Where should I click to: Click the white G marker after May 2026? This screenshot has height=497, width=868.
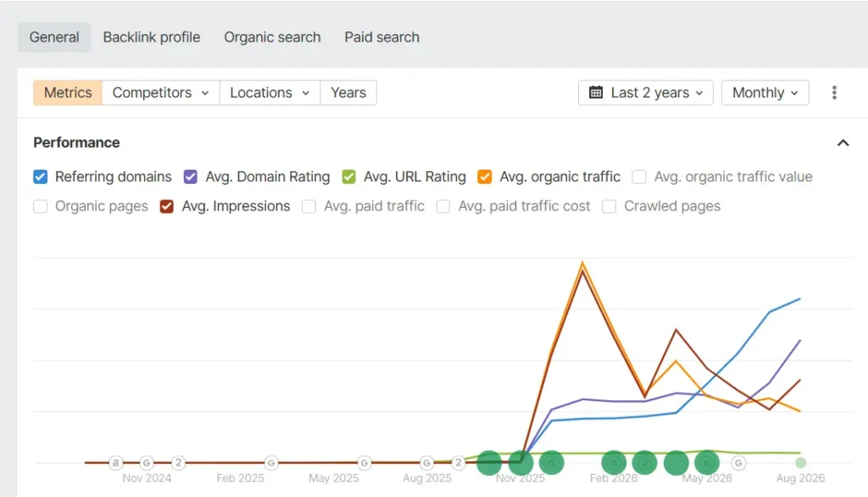[738, 462]
